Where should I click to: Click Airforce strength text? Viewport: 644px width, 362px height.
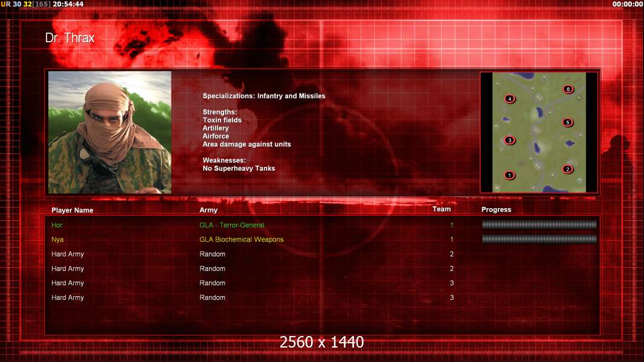tap(216, 136)
